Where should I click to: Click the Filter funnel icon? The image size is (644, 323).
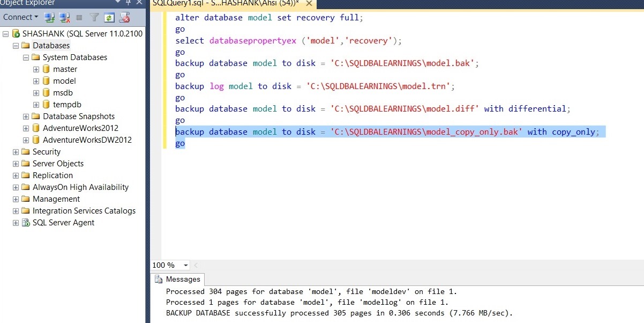coord(94,17)
